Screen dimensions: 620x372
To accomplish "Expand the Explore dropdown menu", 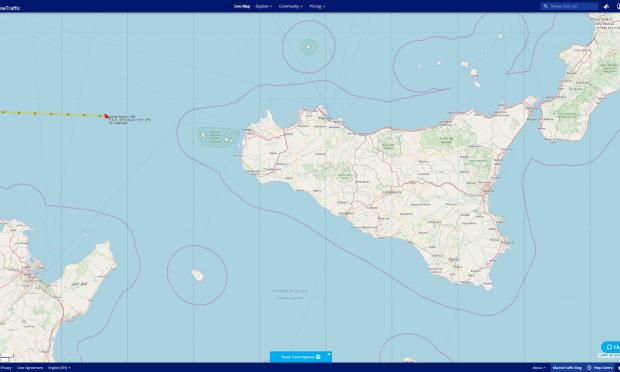I will tap(263, 6).
